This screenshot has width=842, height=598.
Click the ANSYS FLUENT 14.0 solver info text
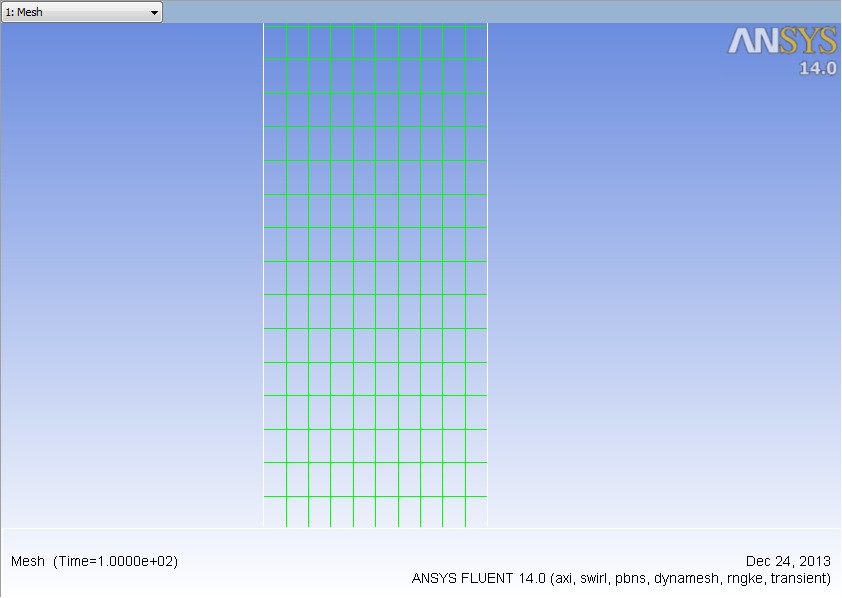620,578
